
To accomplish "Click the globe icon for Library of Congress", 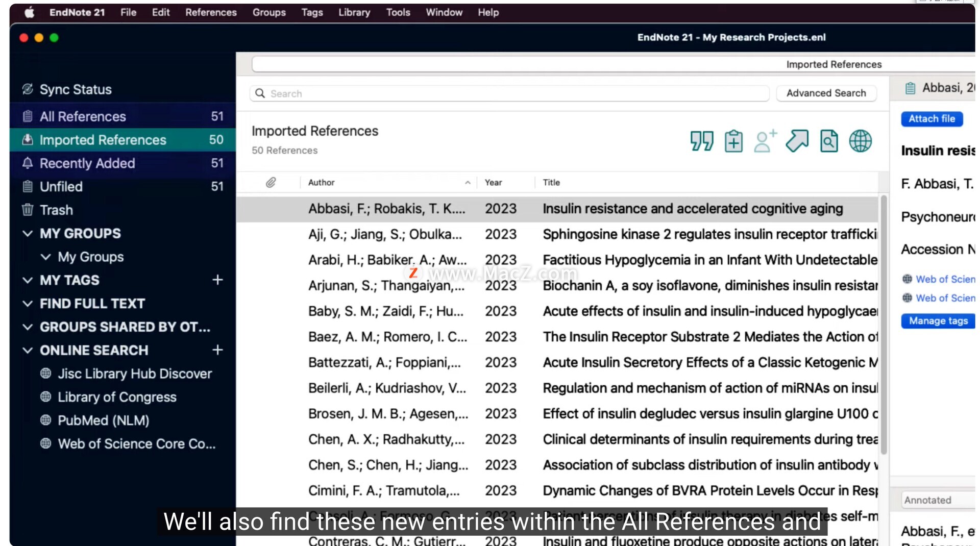I will 45,396.
